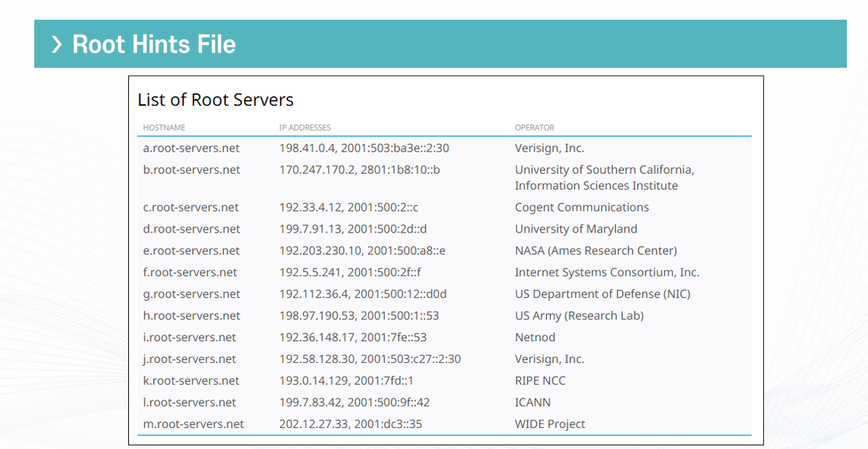
Task: Click IP cell 198.97.190.53, 2001:500:1::53
Action: (x=359, y=316)
